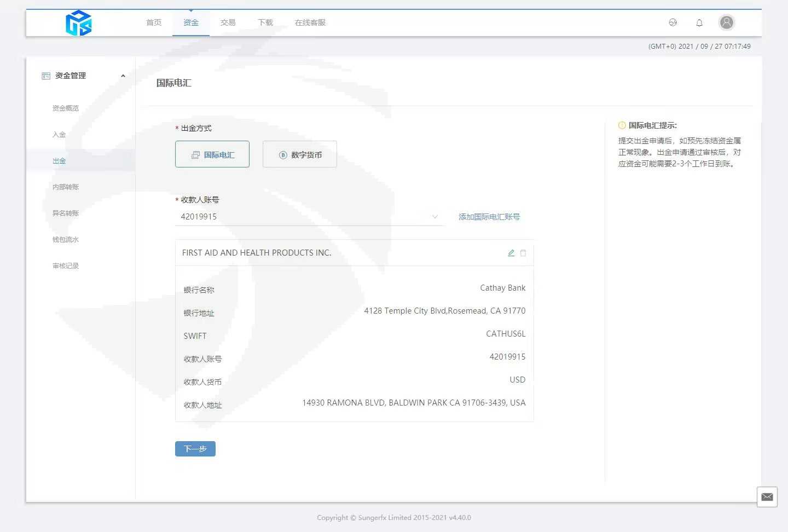Delete the FIRST AID AND HEALTH PRODUCTS account
Image resolution: width=788 pixels, height=532 pixels.
click(523, 253)
